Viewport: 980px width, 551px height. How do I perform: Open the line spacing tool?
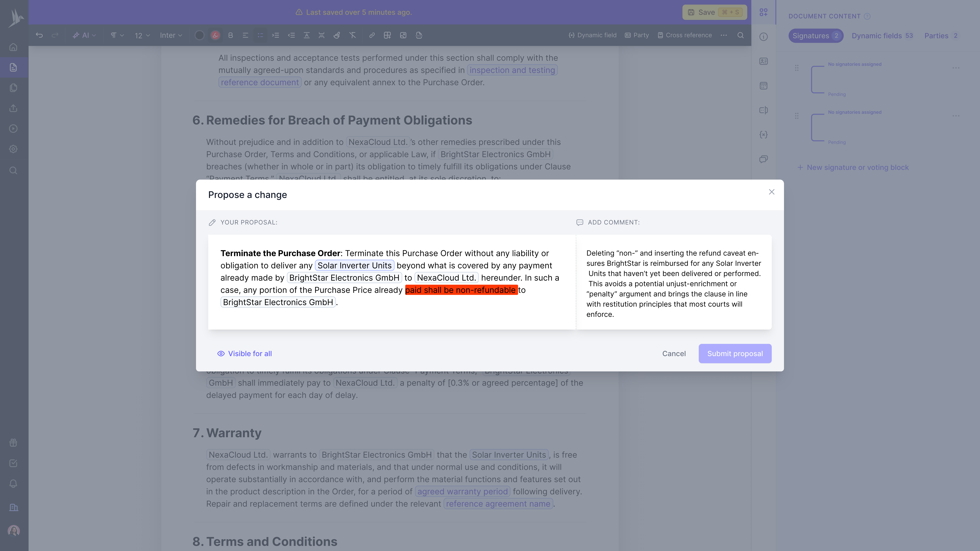[x=321, y=35]
